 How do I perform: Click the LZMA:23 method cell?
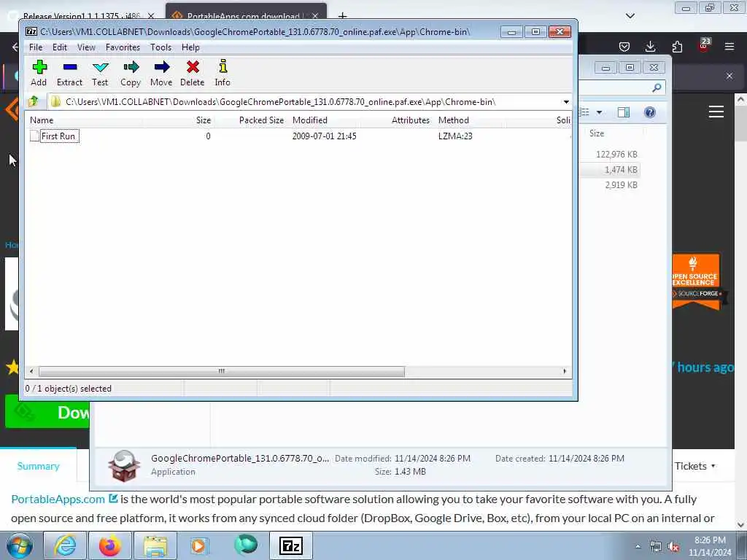pyautogui.click(x=455, y=136)
